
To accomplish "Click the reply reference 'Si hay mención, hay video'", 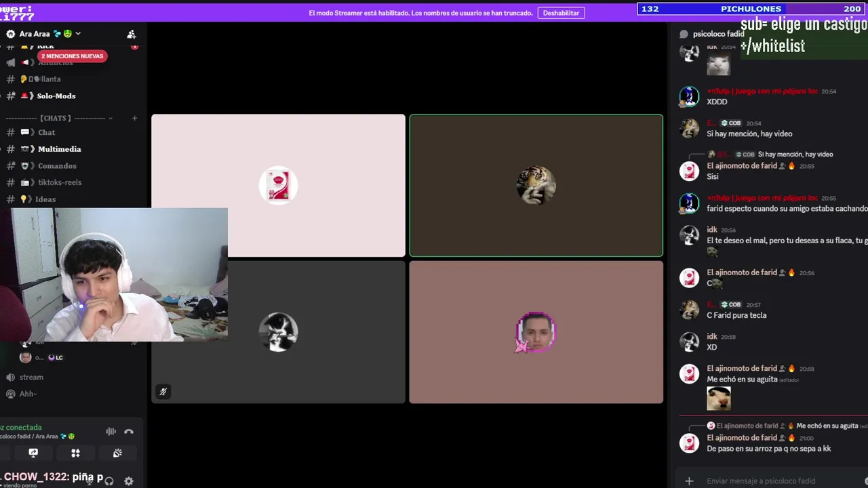I will tap(795, 155).
